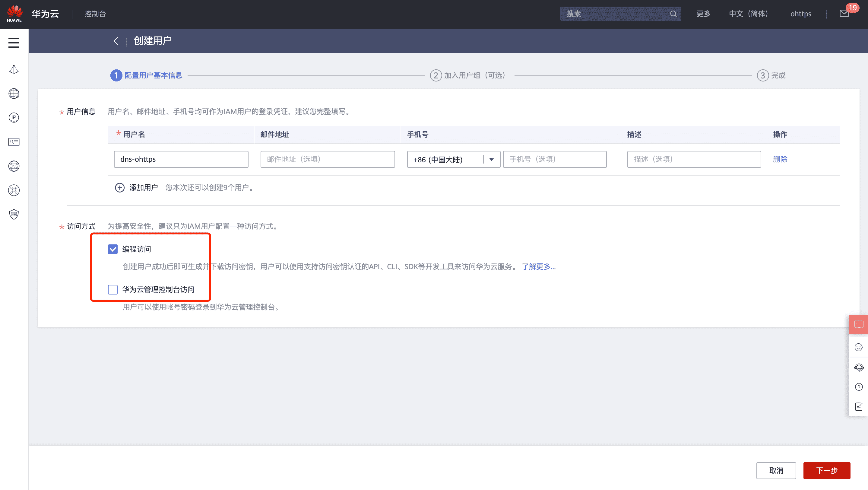Viewport: 868px width, 490px height.
Task: Click the 创建用户 page title
Action: pos(153,41)
